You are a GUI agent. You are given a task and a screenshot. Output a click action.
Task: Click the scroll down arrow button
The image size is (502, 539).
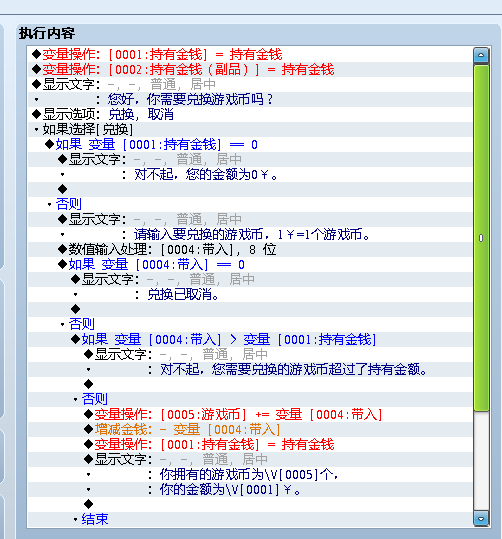[481, 518]
